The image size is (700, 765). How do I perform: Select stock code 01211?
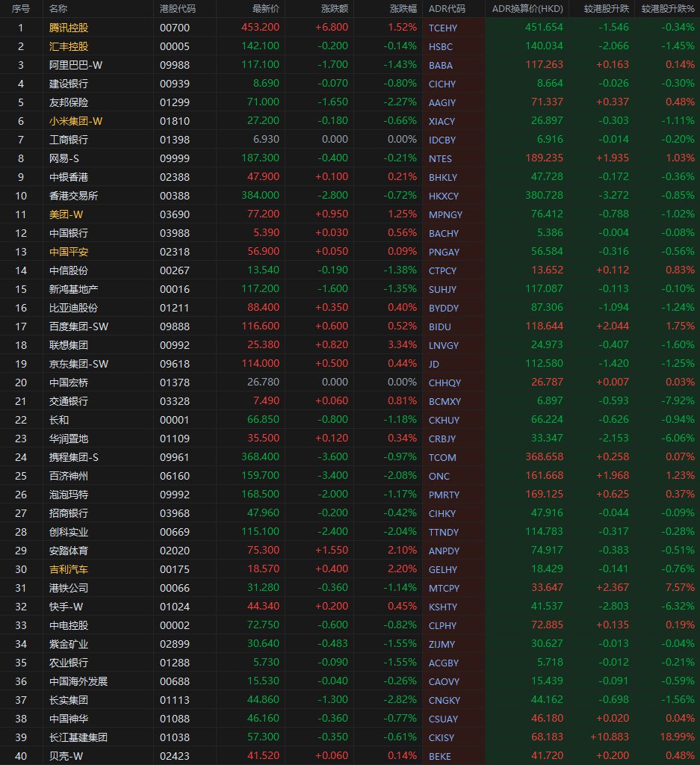click(175, 308)
